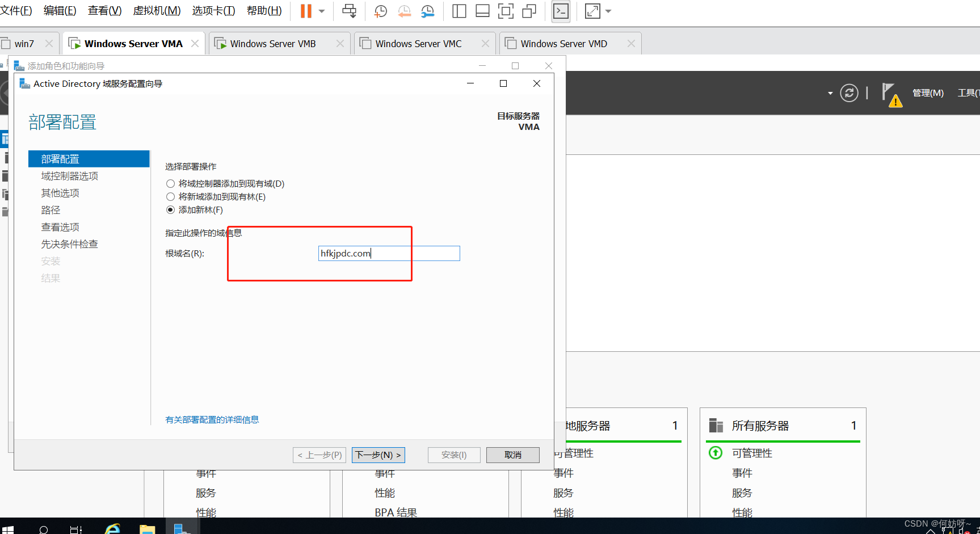Expand the dropdown arrow beside pause button

(322, 11)
